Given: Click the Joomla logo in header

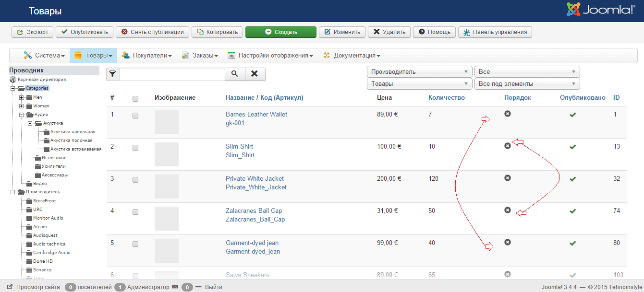Looking at the screenshot, I should [600, 10].
